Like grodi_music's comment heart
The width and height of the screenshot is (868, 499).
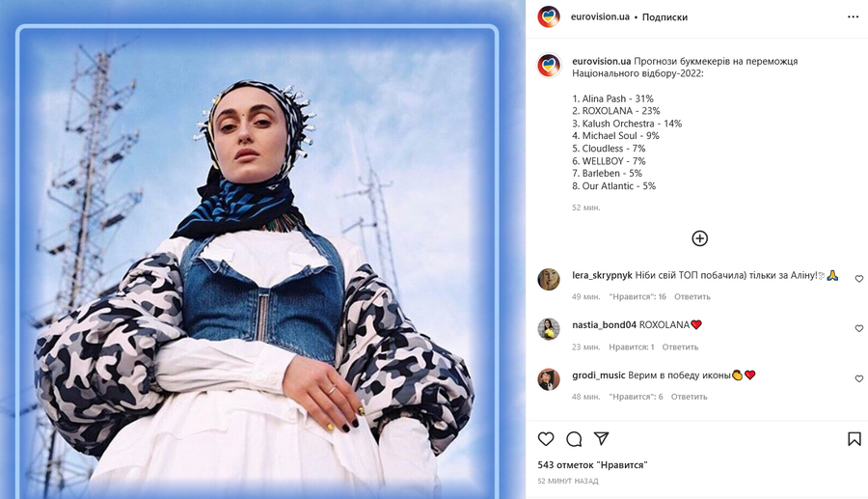pos(859,378)
